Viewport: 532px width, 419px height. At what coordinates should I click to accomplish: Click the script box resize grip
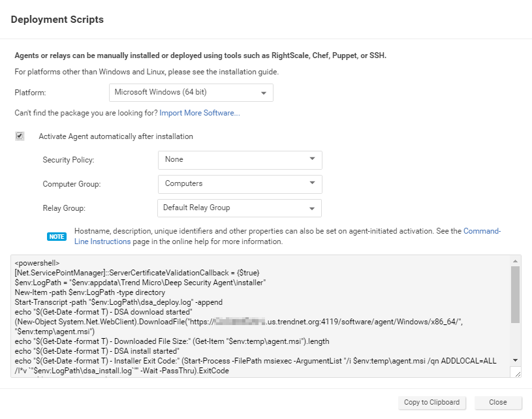[516, 373]
